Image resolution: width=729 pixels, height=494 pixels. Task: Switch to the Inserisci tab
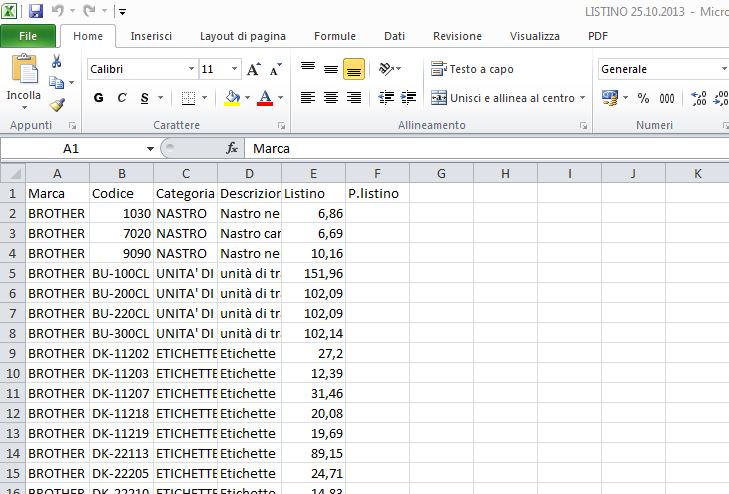pyautogui.click(x=151, y=36)
